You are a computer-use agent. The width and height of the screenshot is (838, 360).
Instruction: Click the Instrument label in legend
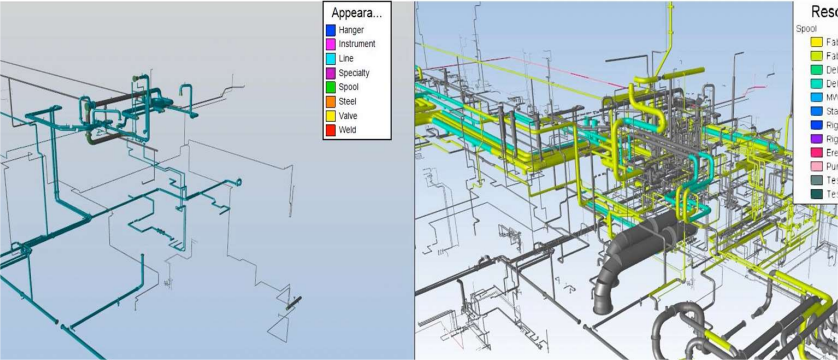click(x=357, y=44)
